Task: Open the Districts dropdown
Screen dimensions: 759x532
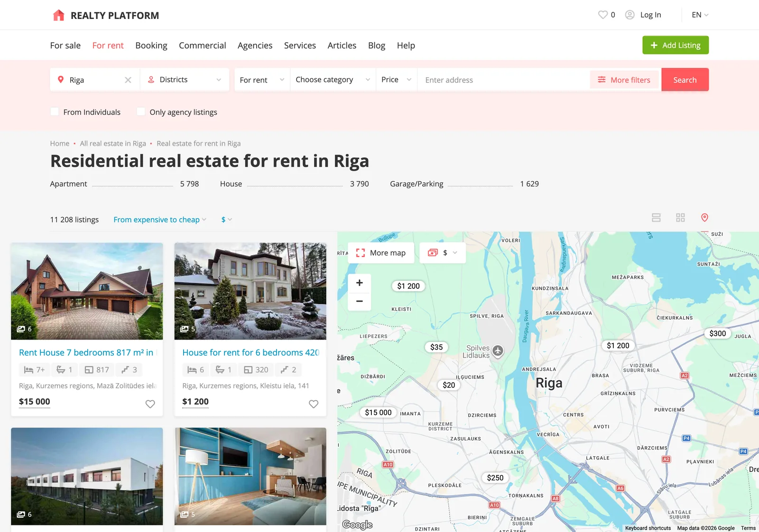Action: (185, 80)
